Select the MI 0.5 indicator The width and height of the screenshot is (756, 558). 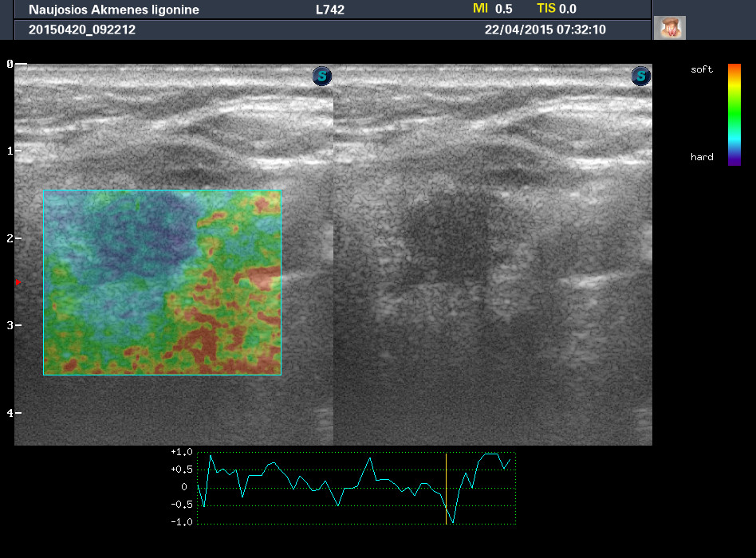pyautogui.click(x=492, y=9)
